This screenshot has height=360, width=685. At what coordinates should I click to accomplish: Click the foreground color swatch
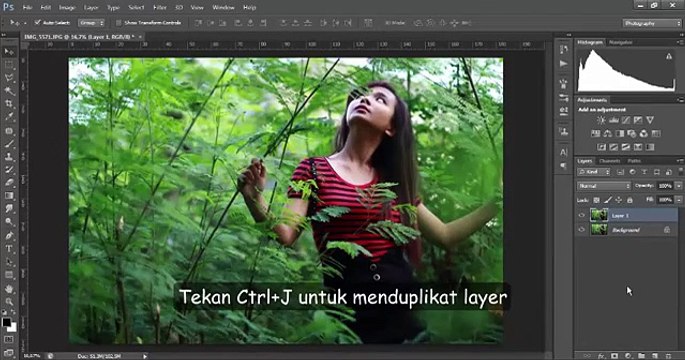click(6, 322)
